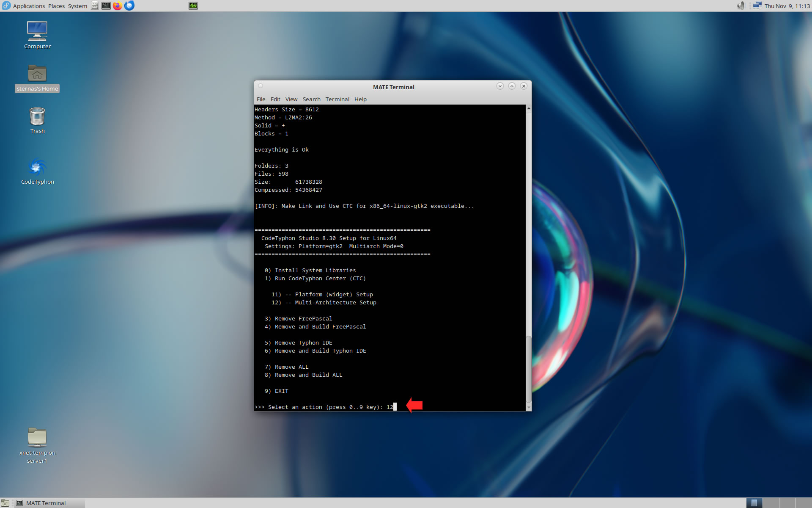Click the MATE Terminal title bar text
This screenshot has height=508, width=812.
393,87
